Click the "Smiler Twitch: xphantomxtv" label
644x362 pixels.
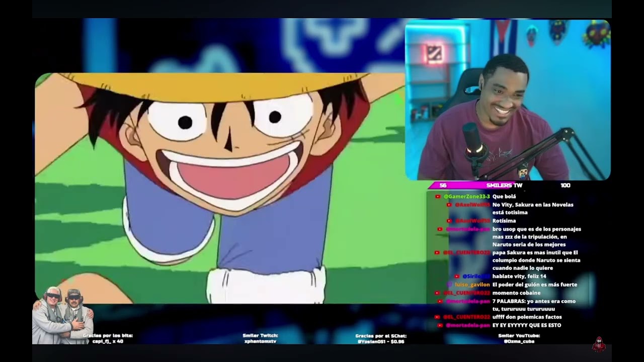pyautogui.click(x=260, y=338)
